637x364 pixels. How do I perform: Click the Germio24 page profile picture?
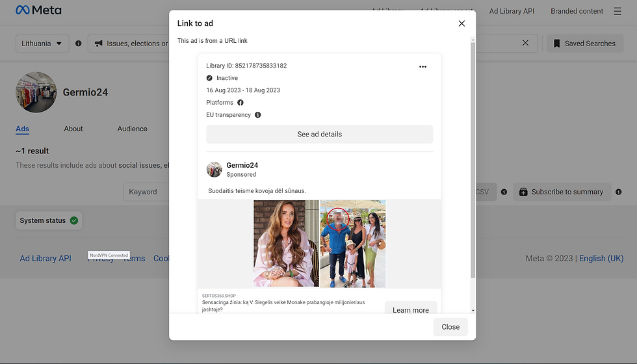(x=36, y=92)
